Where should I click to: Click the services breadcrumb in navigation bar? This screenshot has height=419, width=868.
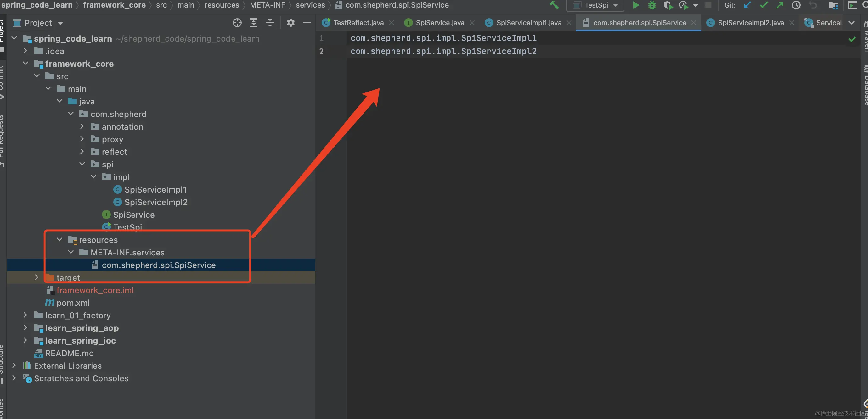[x=310, y=5]
